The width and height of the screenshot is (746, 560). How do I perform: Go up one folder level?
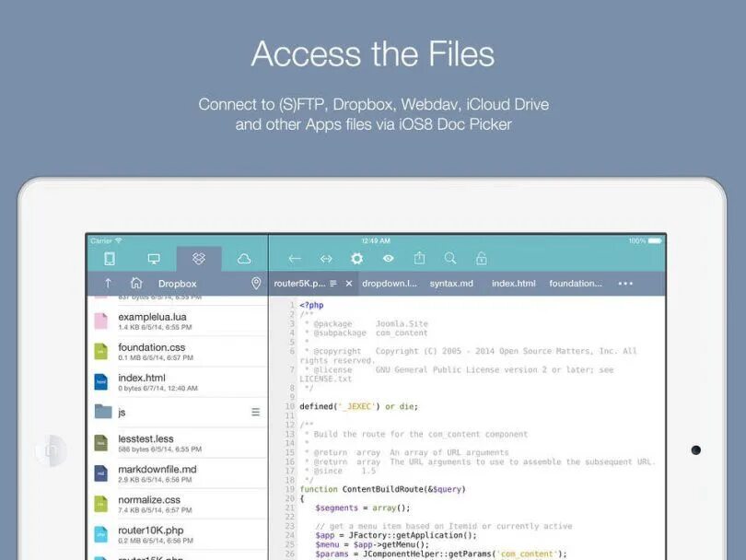[108, 283]
